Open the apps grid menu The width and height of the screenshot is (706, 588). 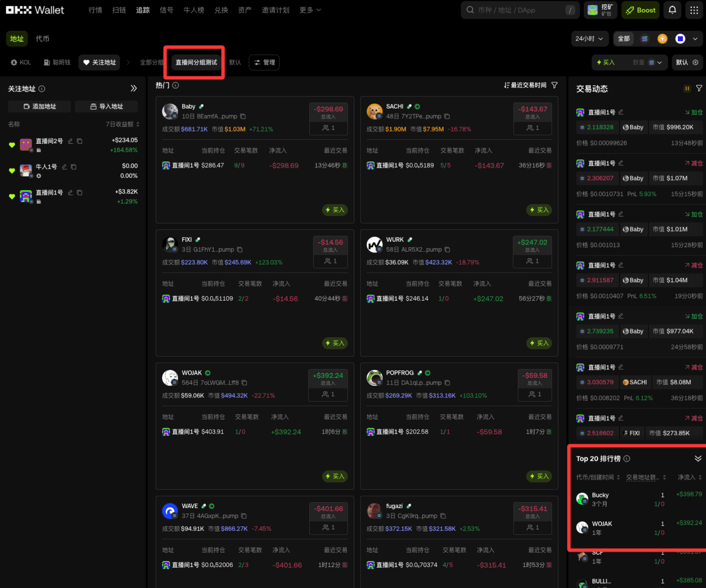point(694,10)
